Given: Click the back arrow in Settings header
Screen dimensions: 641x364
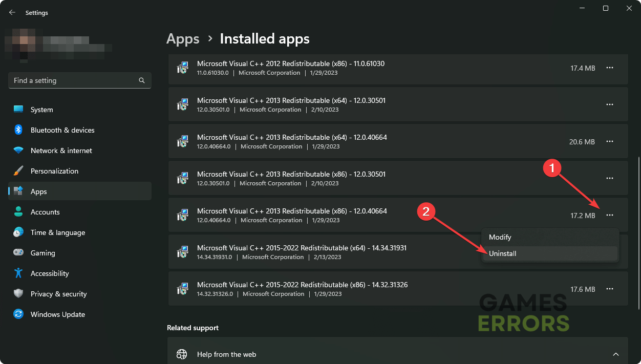Looking at the screenshot, I should [12, 12].
